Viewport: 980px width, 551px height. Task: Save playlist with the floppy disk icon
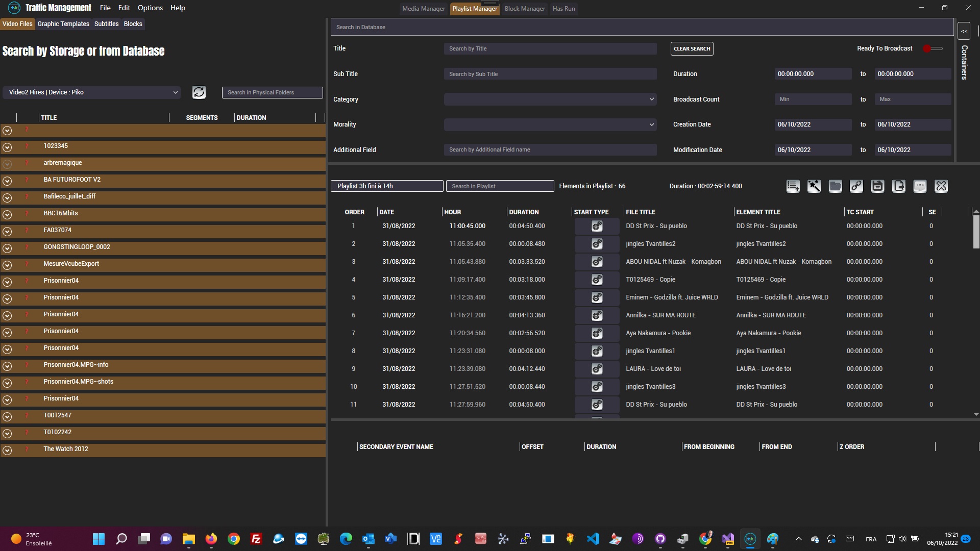tap(877, 186)
